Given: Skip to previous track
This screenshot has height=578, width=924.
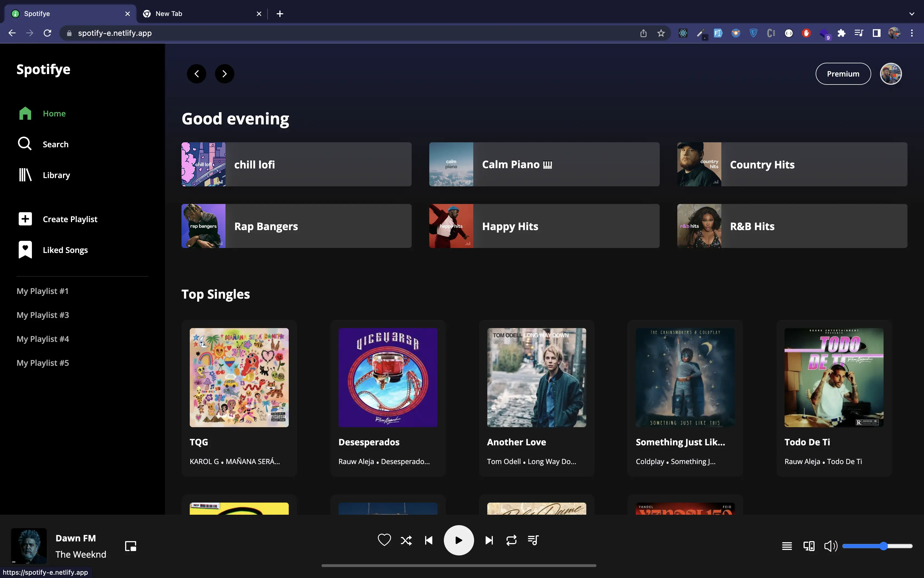Looking at the screenshot, I should (429, 540).
